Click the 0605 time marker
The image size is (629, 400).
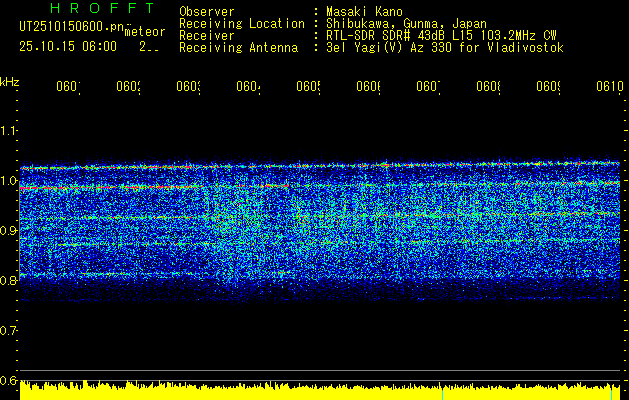point(308,87)
